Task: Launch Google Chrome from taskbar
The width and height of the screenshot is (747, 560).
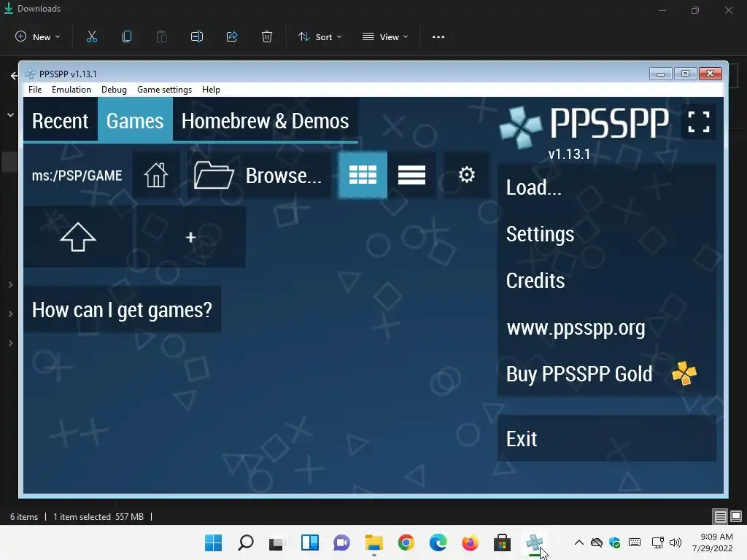Action: 406,542
